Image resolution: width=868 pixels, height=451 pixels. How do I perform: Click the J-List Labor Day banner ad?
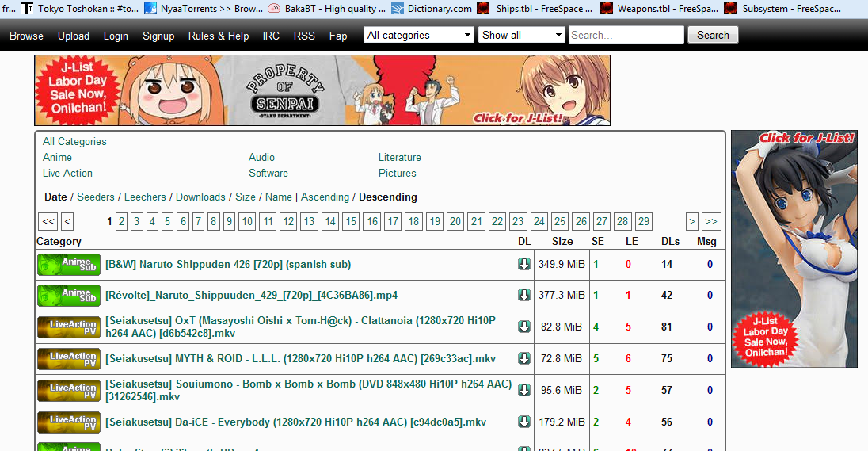(x=322, y=90)
